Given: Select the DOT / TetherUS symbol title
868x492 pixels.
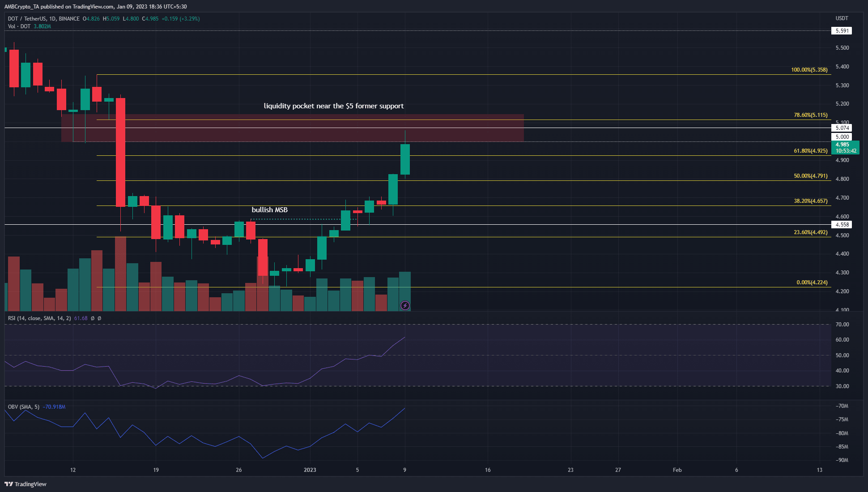Looking at the screenshot, I should 44,19.
